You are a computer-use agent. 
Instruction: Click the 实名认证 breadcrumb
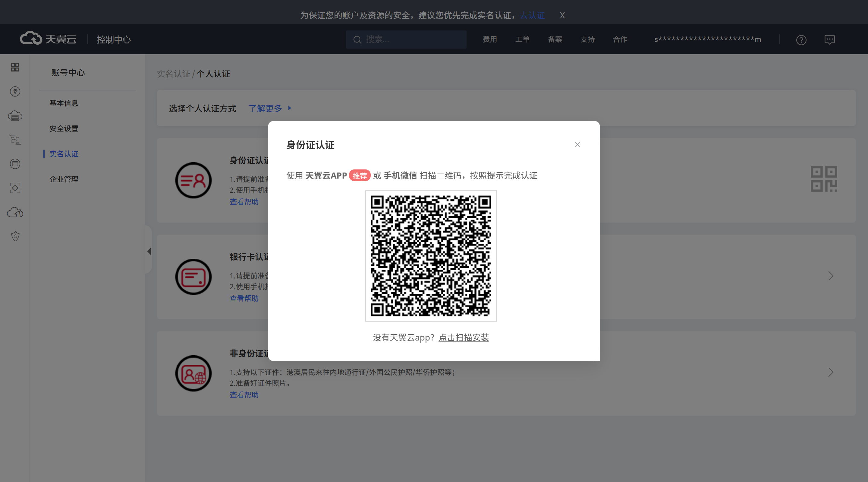[x=174, y=74]
